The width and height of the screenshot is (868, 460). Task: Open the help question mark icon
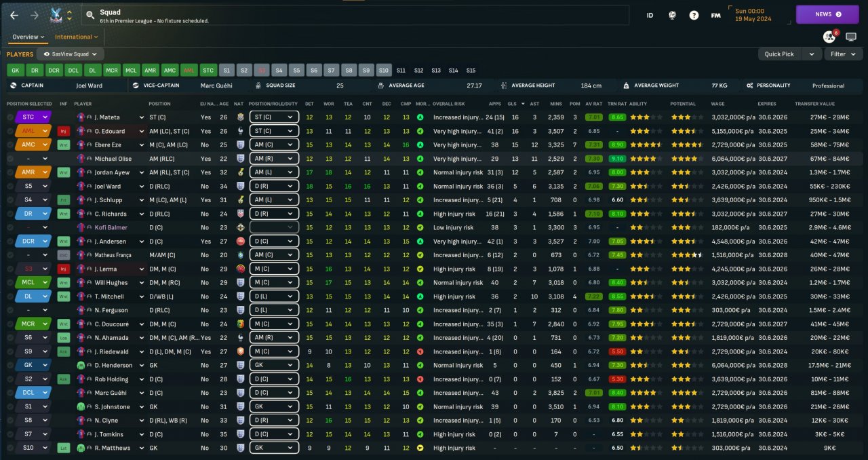(x=694, y=15)
